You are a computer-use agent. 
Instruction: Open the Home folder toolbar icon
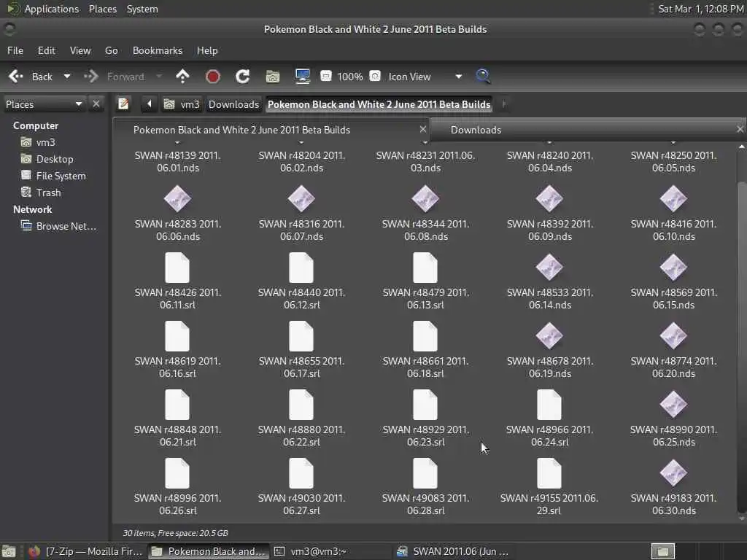click(x=273, y=76)
